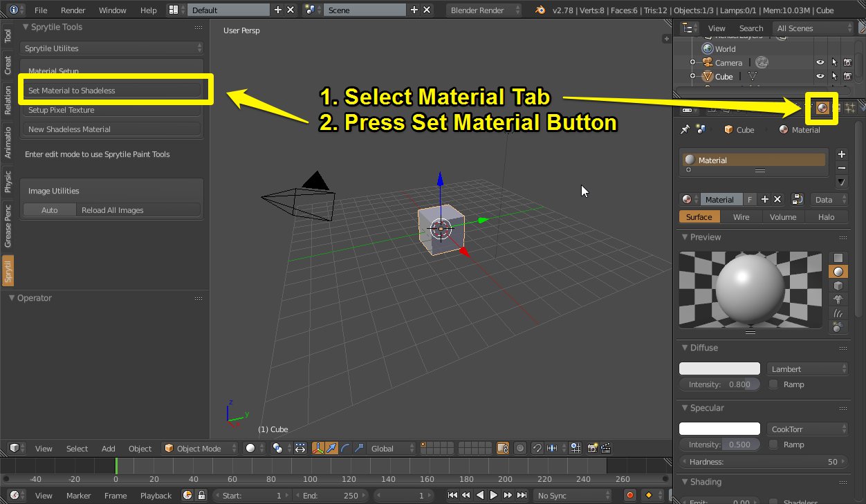
Task: Open the Window menu
Action: (113, 10)
